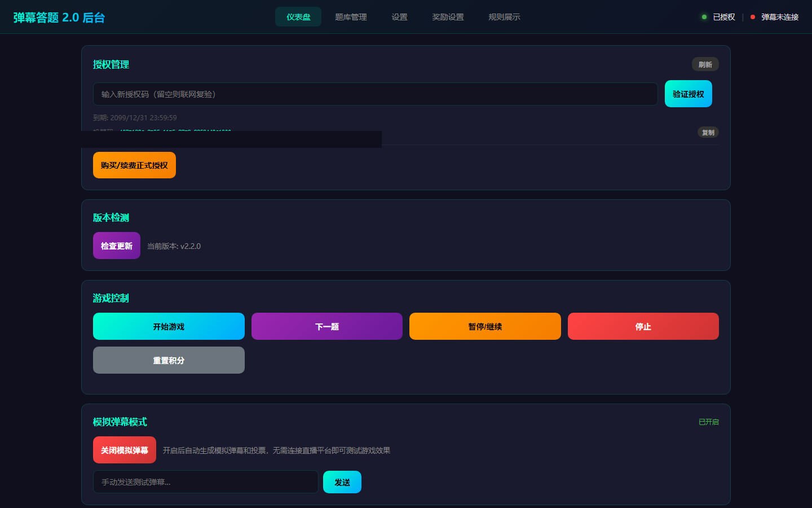Click the 复制 button
812x508 pixels.
708,133
